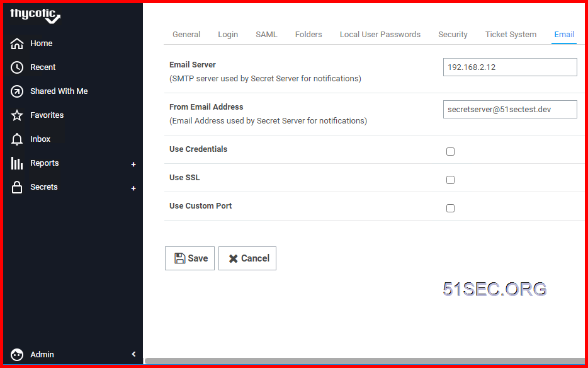Image resolution: width=588 pixels, height=368 pixels.
Task: Click the Email Server label text
Action: pyautogui.click(x=193, y=65)
